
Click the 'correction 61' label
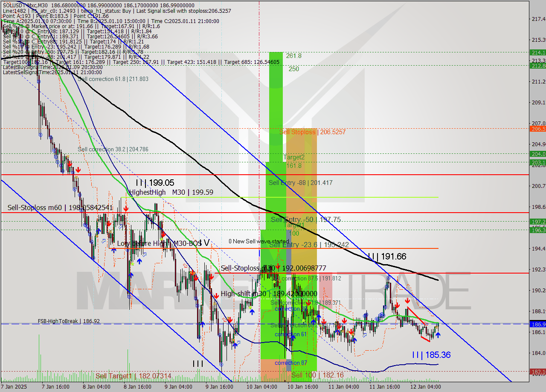pos(290,334)
